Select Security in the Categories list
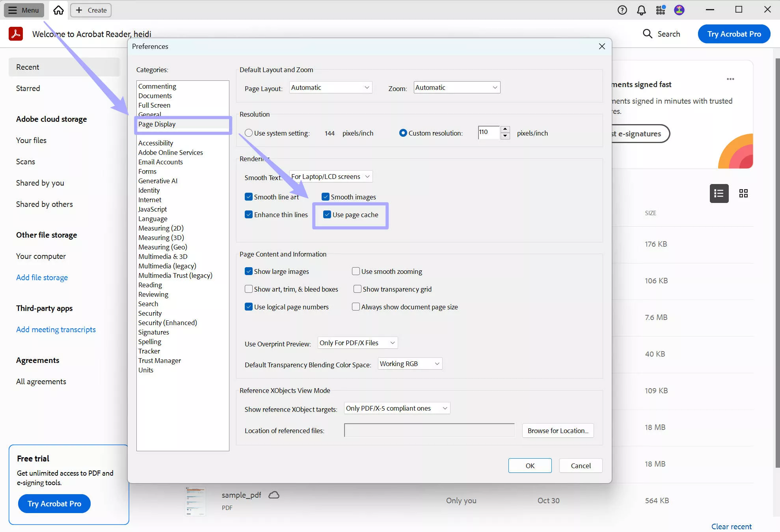Screen dimensions: 780x532 tap(150, 313)
